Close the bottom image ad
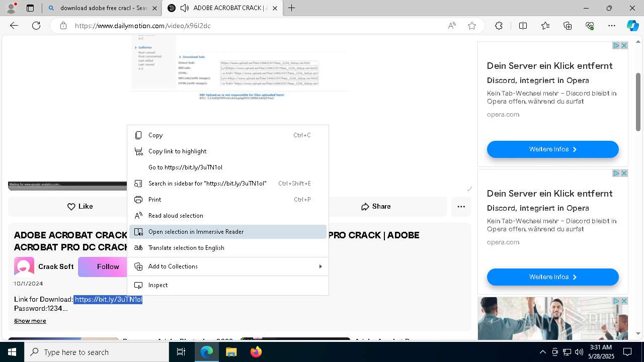This screenshot has height=362, width=644. pos(624,301)
